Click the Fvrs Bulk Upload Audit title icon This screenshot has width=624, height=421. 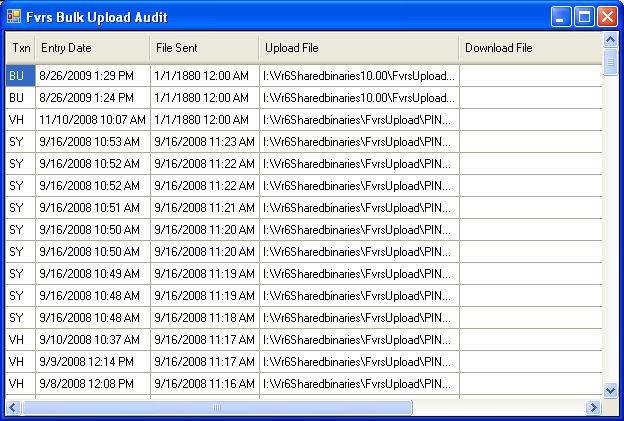point(14,17)
